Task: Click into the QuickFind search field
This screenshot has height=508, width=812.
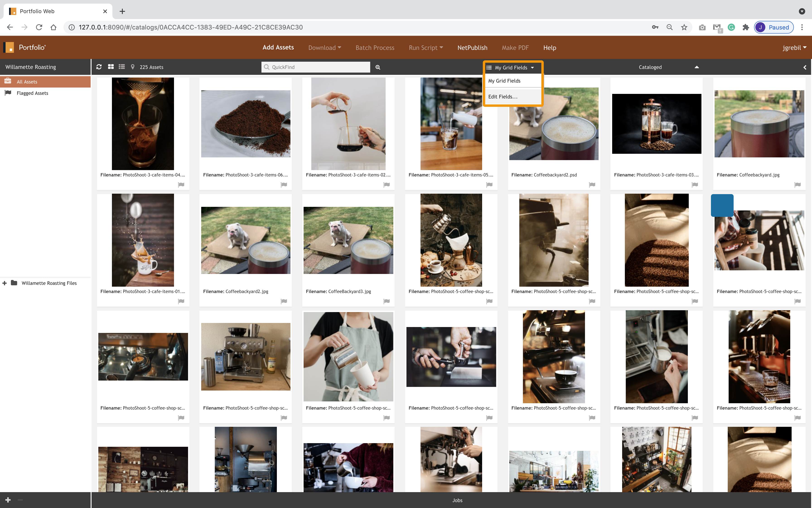Action: (x=316, y=67)
